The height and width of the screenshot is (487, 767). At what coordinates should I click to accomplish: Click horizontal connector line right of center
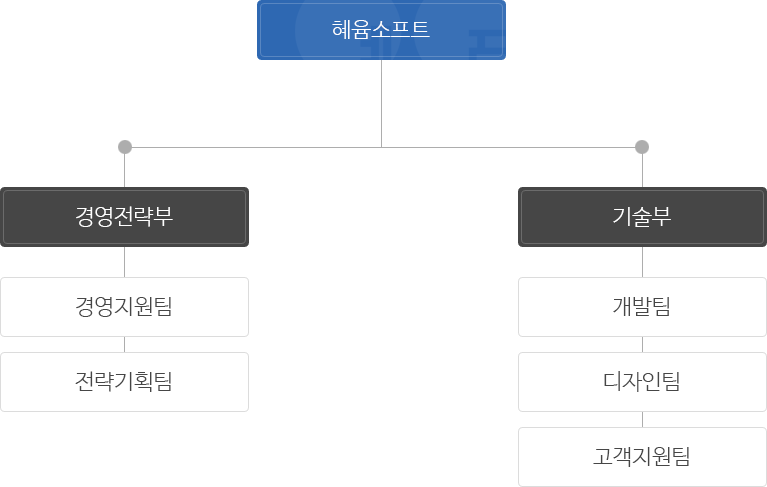[512, 147]
